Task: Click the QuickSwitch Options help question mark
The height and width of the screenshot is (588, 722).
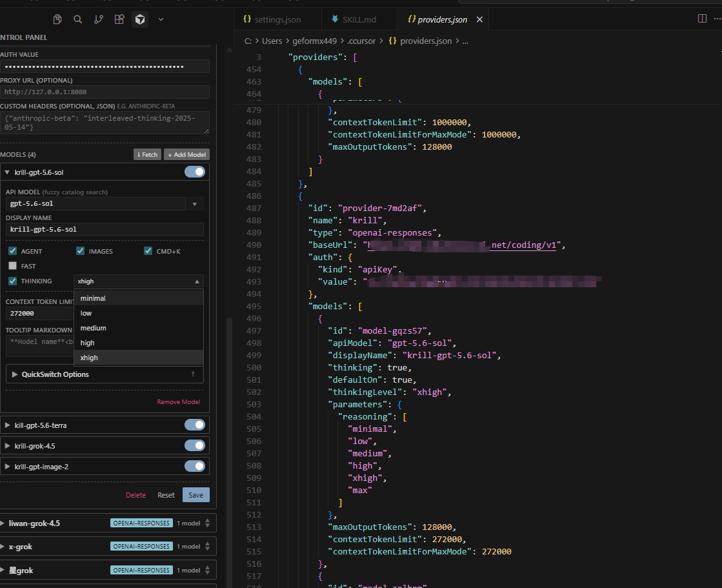Action: 193,374
